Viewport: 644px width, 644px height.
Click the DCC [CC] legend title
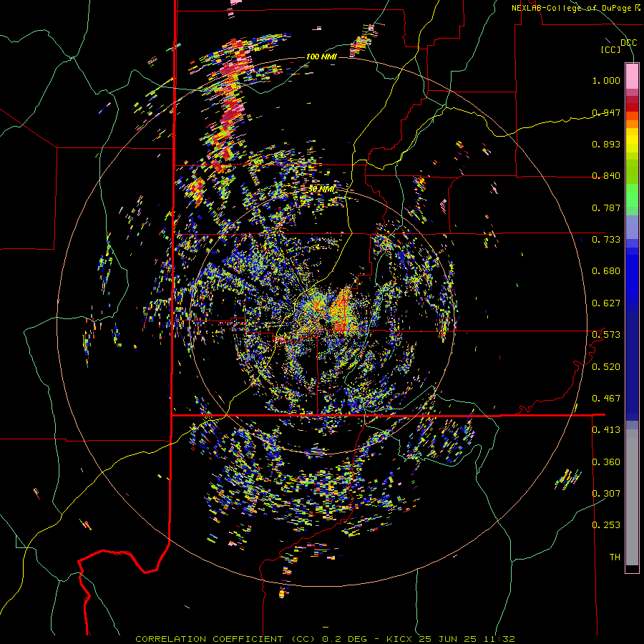point(618,46)
